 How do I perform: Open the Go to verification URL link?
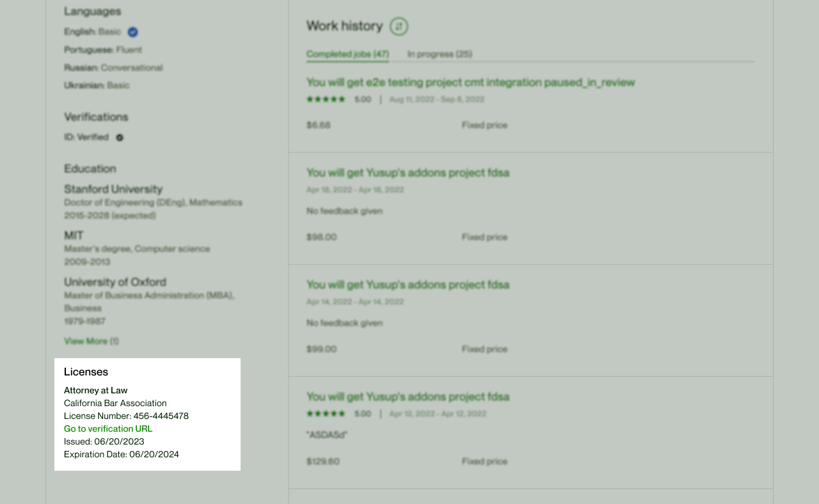tap(108, 429)
